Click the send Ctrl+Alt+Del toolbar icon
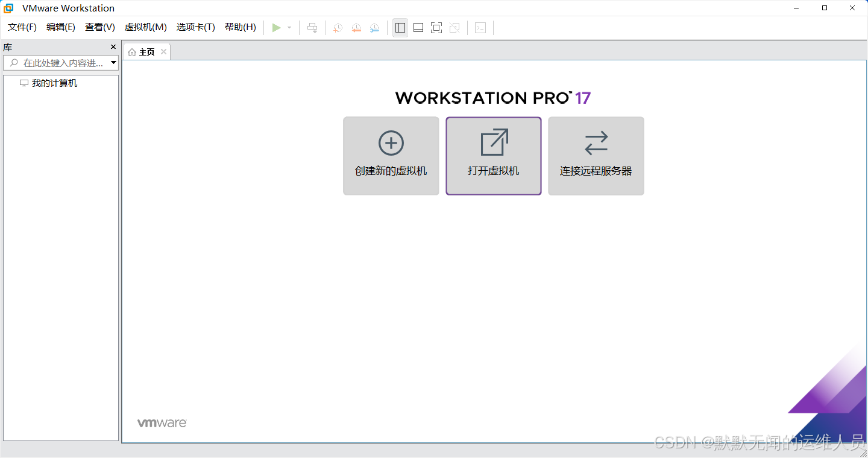 click(x=312, y=28)
